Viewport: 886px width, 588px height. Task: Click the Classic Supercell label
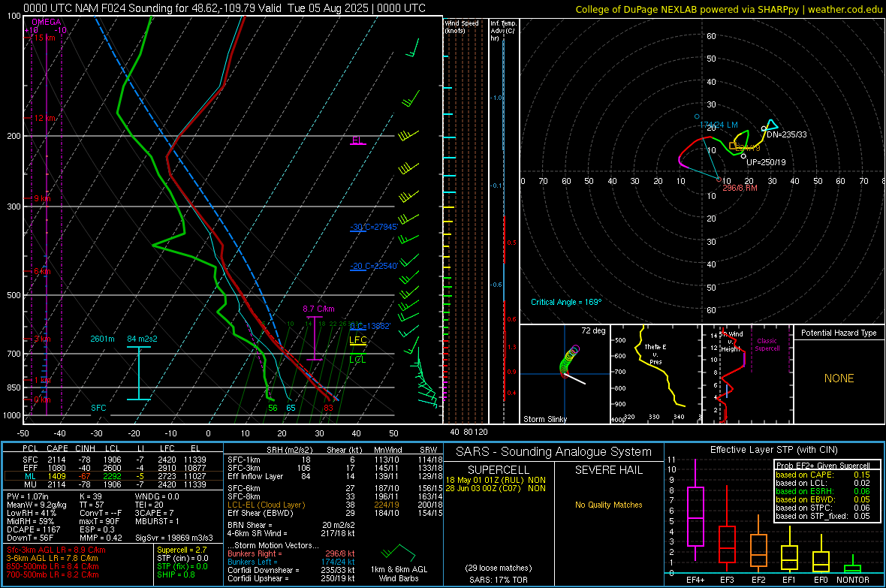(x=767, y=345)
